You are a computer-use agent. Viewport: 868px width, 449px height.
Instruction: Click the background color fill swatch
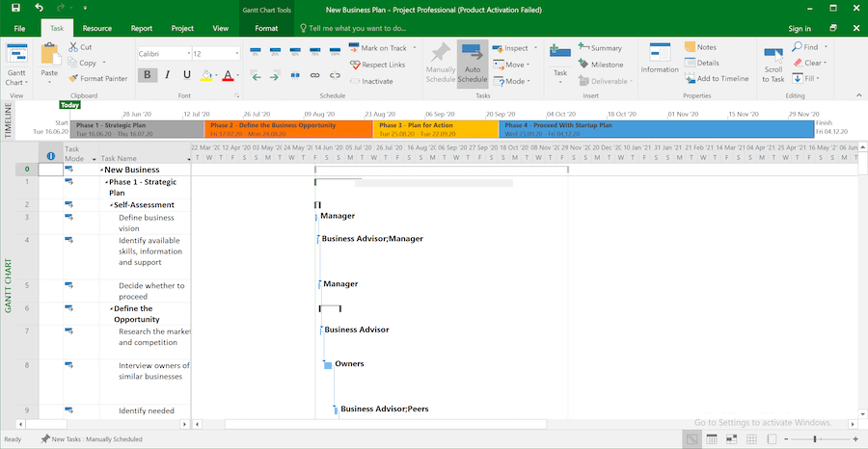206,75
